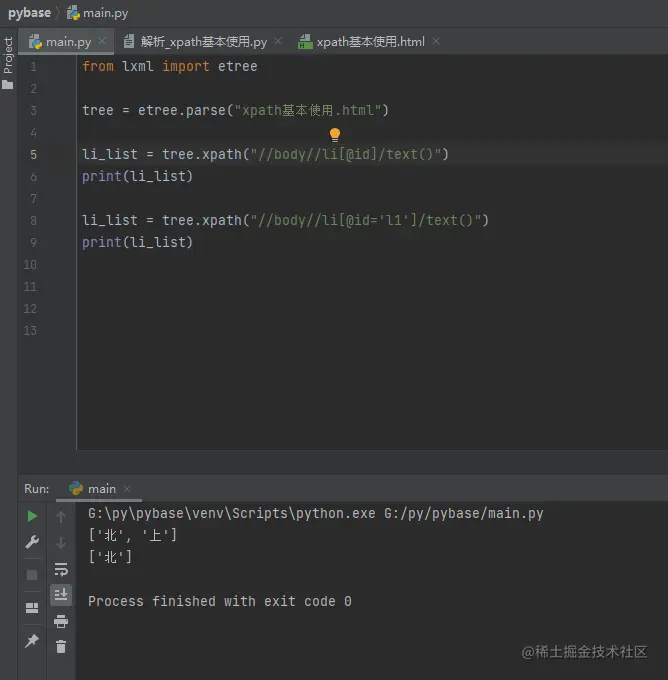Click the Restore Layout icon in the Run panel

(x=32, y=608)
